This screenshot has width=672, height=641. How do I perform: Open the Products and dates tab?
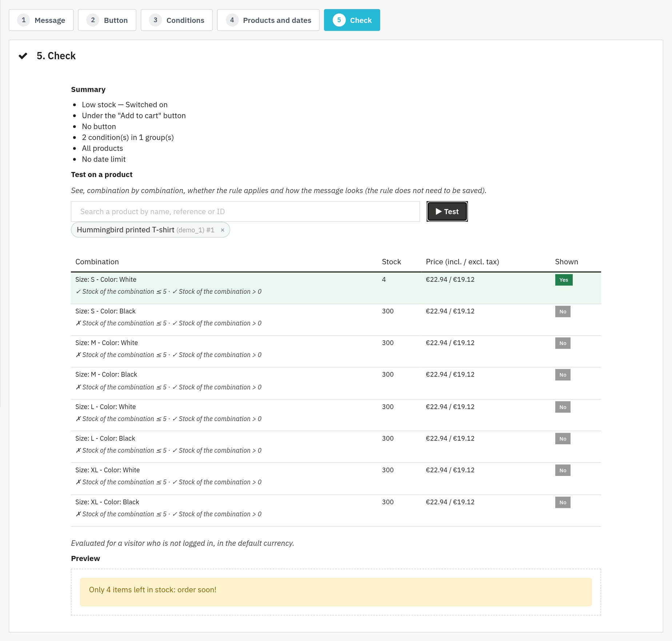coord(268,20)
